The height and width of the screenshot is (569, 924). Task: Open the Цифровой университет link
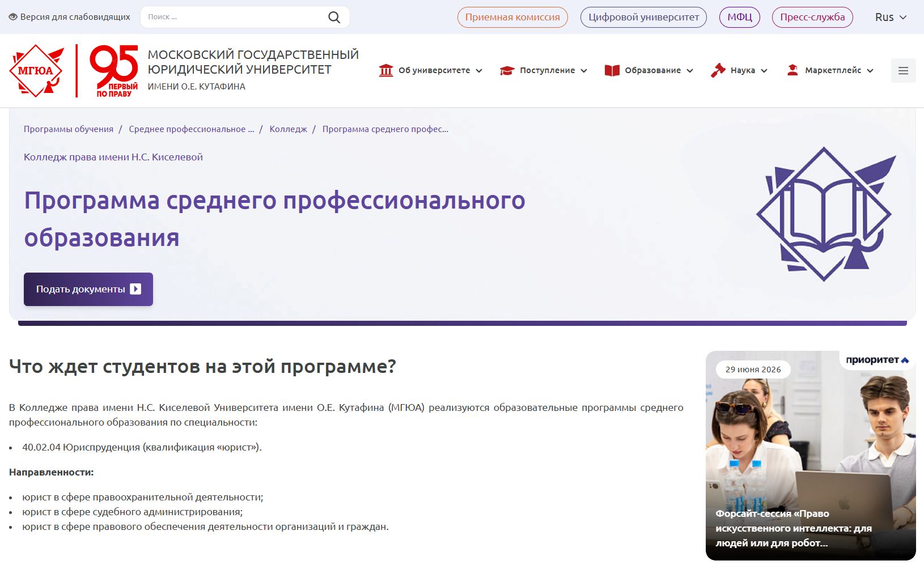click(x=643, y=17)
